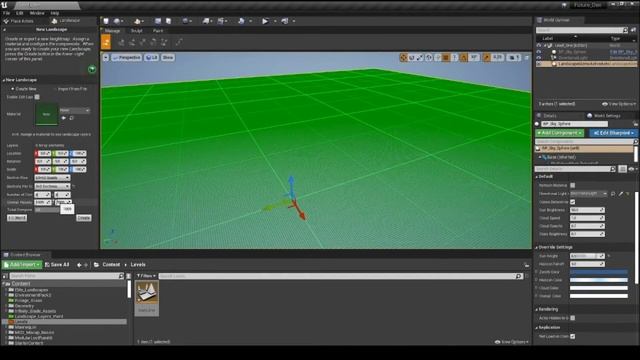Click the Create landscape button

(x=84, y=218)
